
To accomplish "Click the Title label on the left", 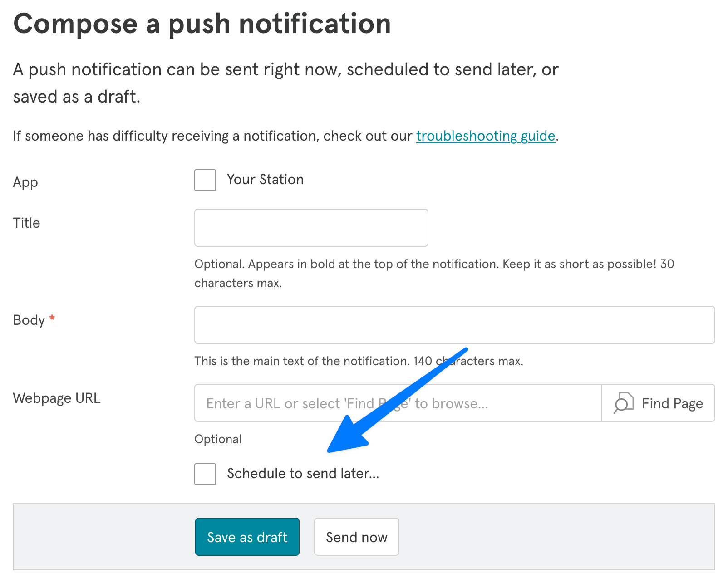I will point(26,222).
